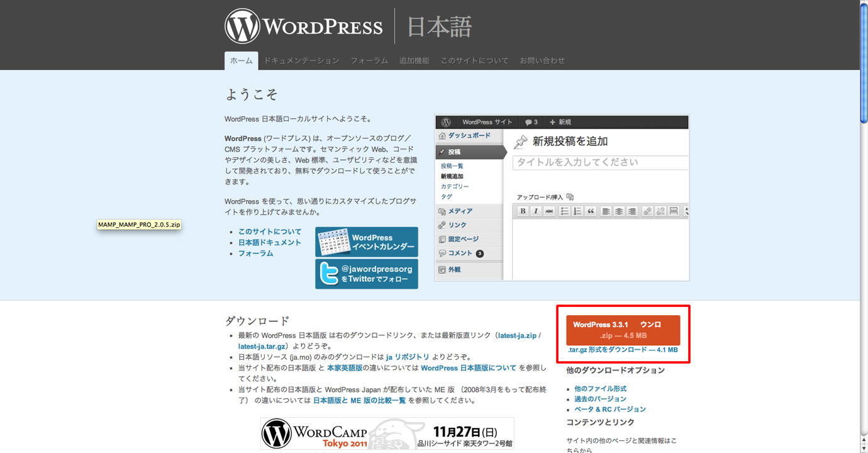Click the WordPress logo in the header
Image resolution: width=868 pixels, height=453 pixels.
(x=304, y=26)
